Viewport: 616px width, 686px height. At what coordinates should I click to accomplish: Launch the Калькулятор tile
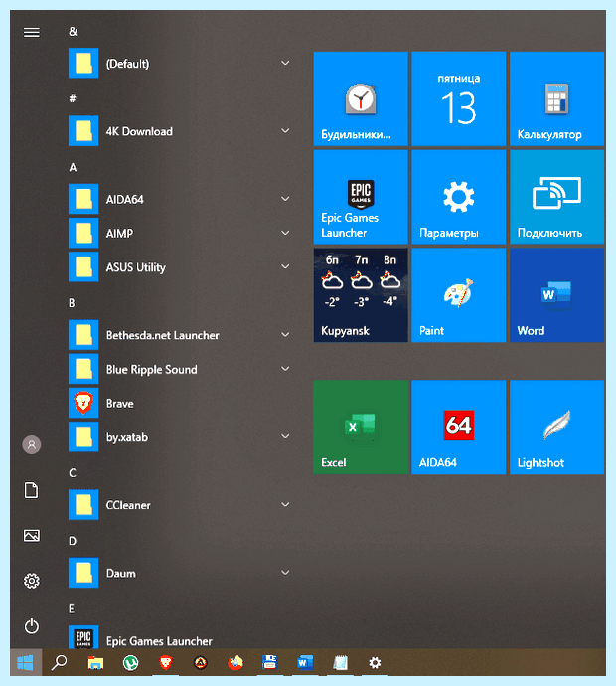click(556, 98)
